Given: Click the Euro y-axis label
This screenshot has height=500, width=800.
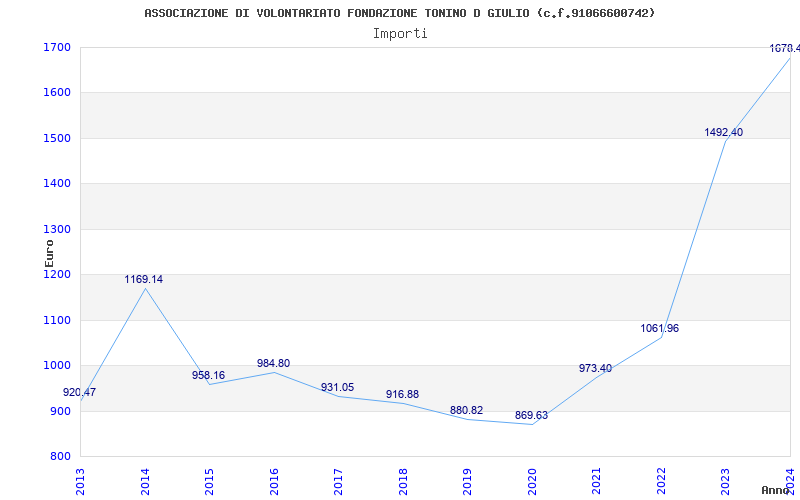Looking at the screenshot, I should point(49,254).
